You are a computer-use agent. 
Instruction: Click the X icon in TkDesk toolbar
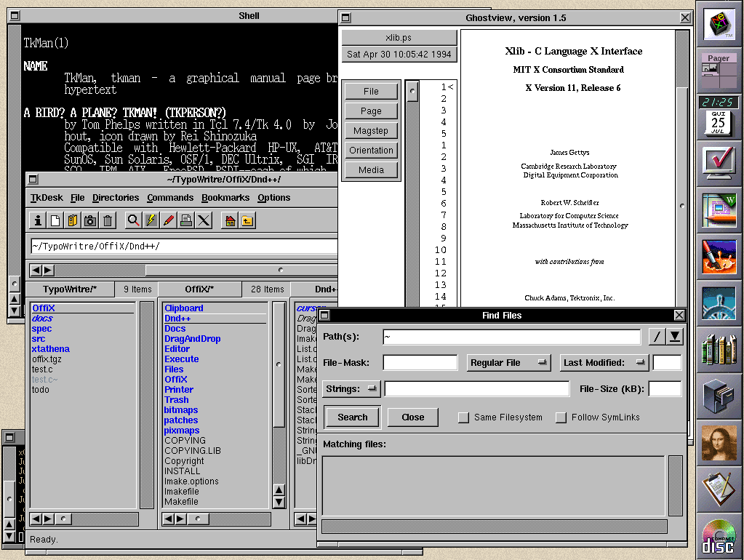(x=204, y=220)
